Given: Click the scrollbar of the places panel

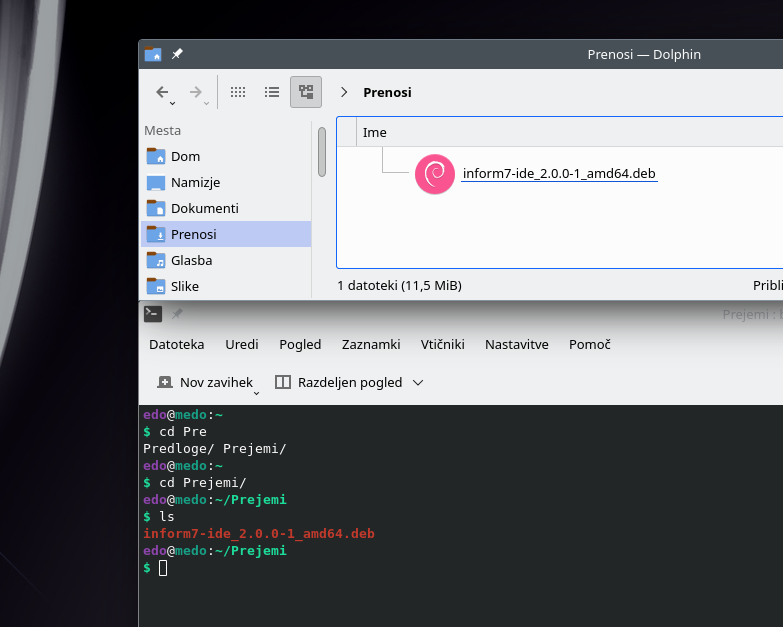Looking at the screenshot, I should pos(322,152).
